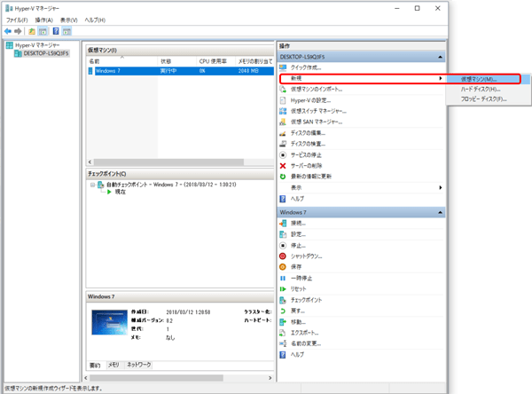The width and height of the screenshot is (532, 394).
Task: Select 現在 checkpoint node
Action: (120, 192)
